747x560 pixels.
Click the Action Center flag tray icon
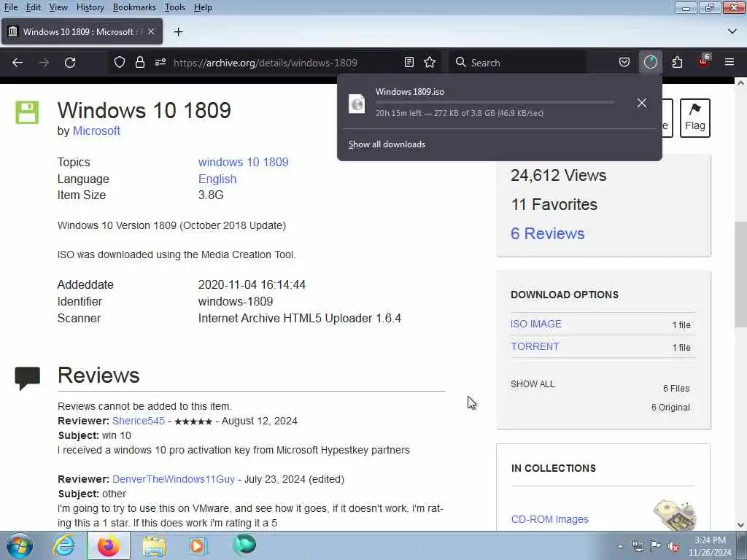click(x=656, y=546)
